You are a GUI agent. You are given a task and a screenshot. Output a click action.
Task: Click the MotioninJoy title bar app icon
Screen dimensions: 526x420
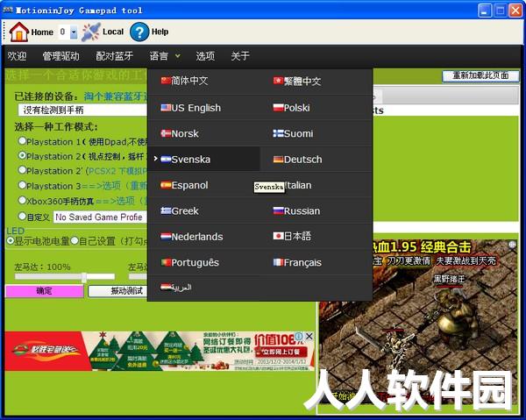8,10
